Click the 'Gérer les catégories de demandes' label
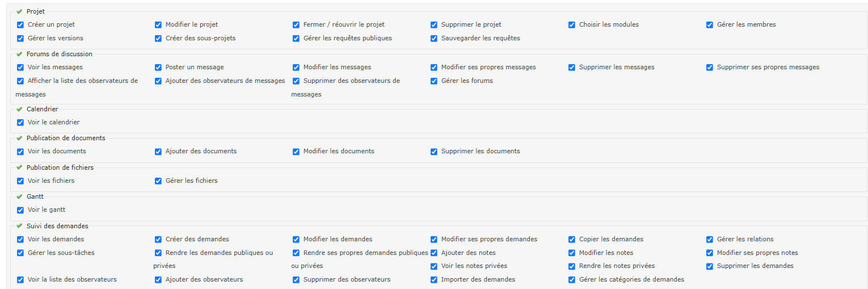This screenshot has height=289, width=868. (x=631, y=279)
